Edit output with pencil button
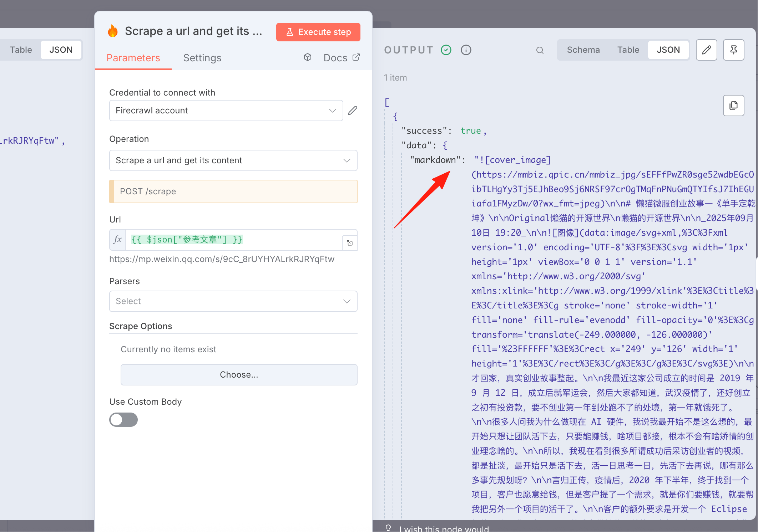Image resolution: width=758 pixels, height=532 pixels. (x=707, y=50)
